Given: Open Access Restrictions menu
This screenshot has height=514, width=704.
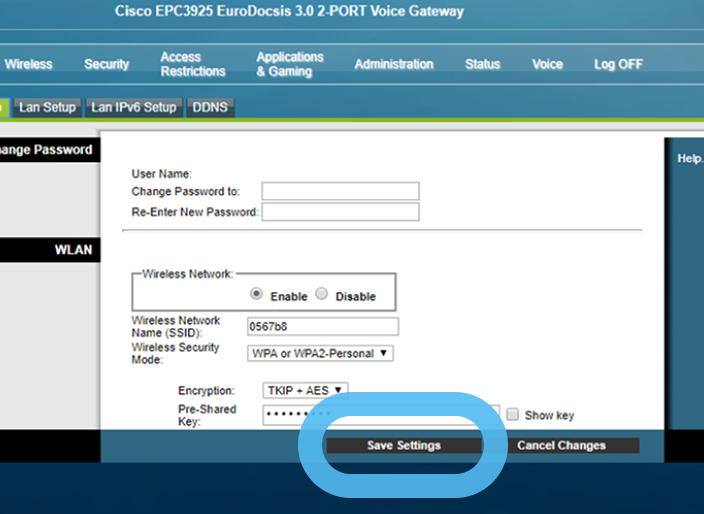Looking at the screenshot, I should click(193, 64).
